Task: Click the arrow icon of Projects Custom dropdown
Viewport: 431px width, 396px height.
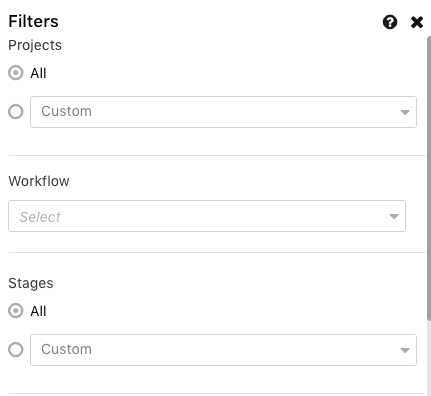Action: coord(405,112)
